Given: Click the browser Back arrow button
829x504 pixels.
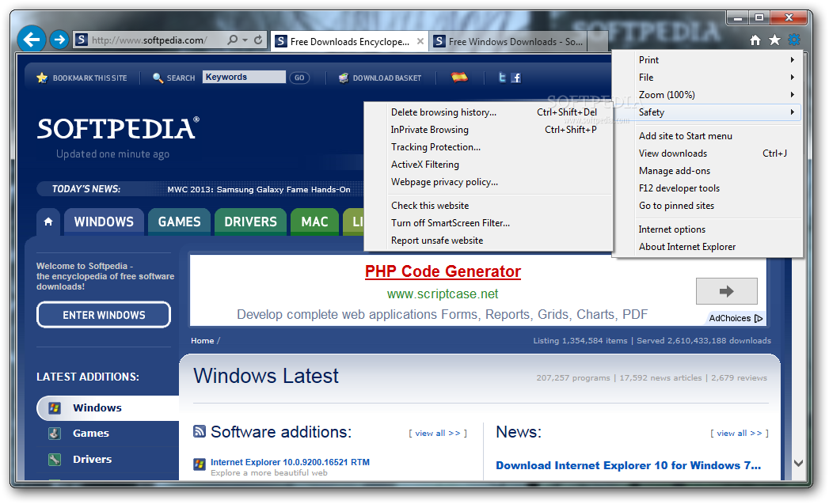Looking at the screenshot, I should (32, 40).
